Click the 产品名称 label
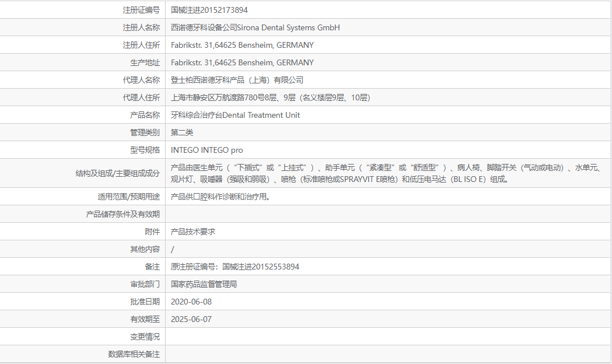This screenshot has width=612, height=364. (x=145, y=115)
